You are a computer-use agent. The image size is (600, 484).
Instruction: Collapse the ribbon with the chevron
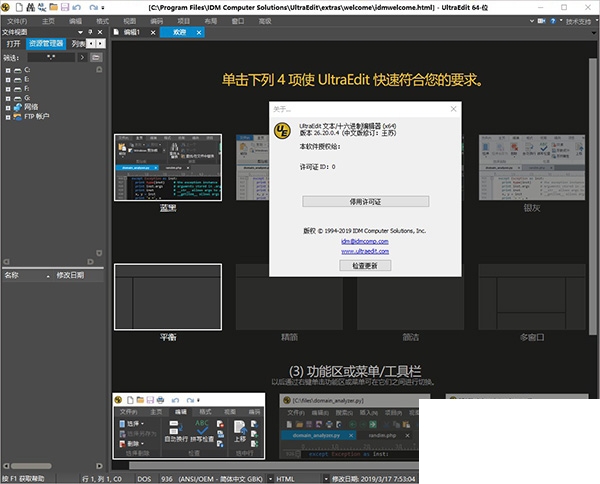tap(532, 21)
